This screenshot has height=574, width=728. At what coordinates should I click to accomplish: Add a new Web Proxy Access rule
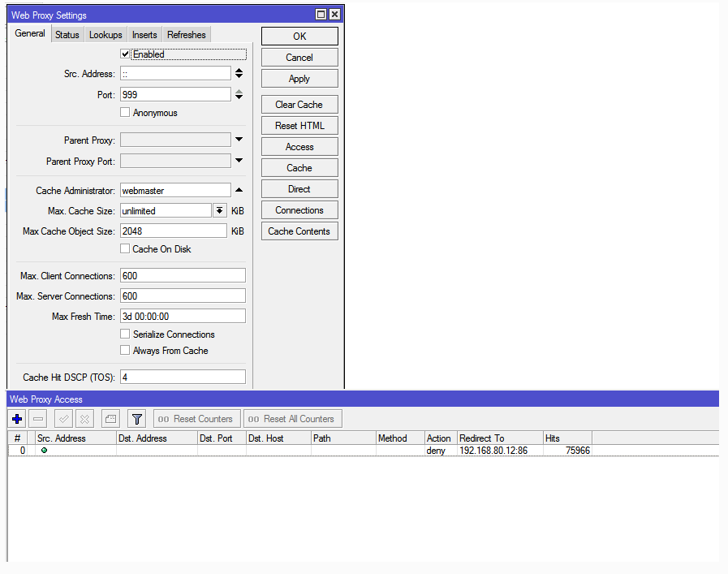click(x=17, y=419)
